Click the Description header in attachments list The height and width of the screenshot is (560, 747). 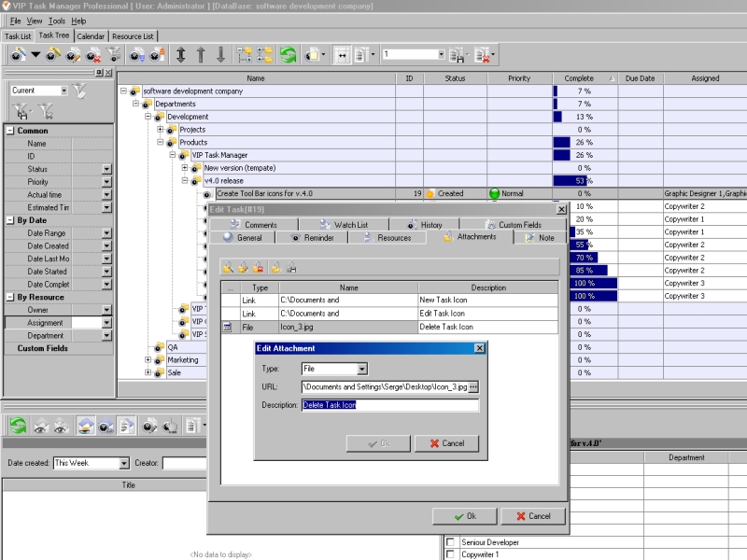coord(488,287)
